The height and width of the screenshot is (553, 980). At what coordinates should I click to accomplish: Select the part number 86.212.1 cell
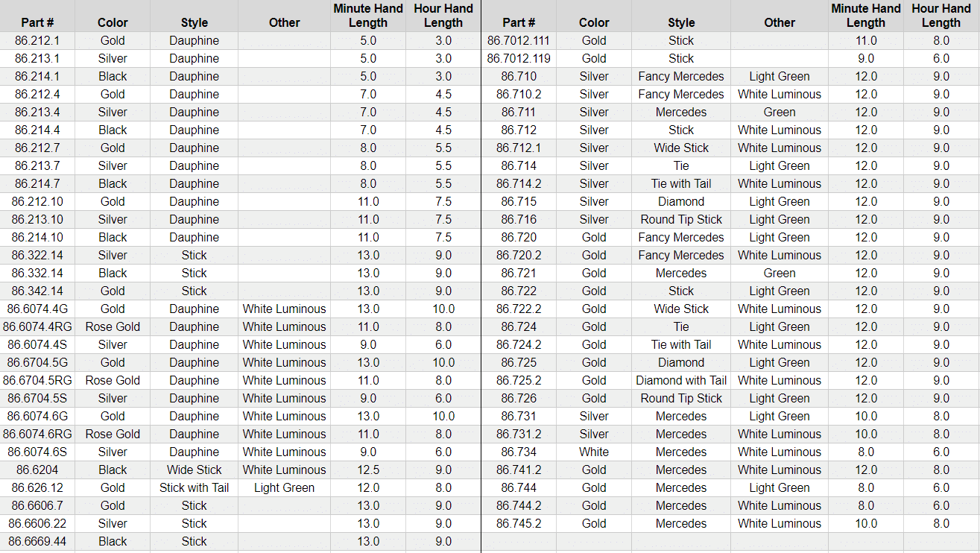tap(37, 40)
